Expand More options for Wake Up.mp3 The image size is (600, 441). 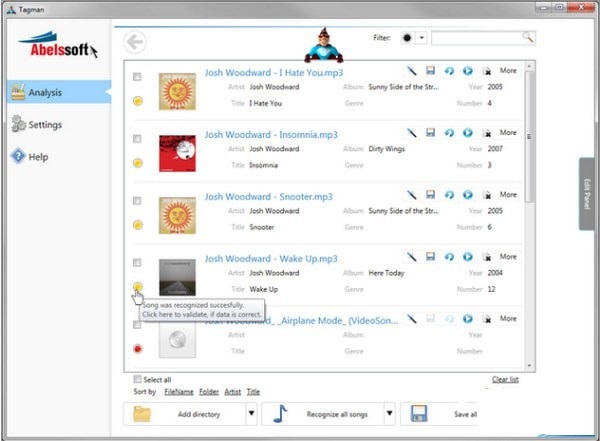[508, 256]
